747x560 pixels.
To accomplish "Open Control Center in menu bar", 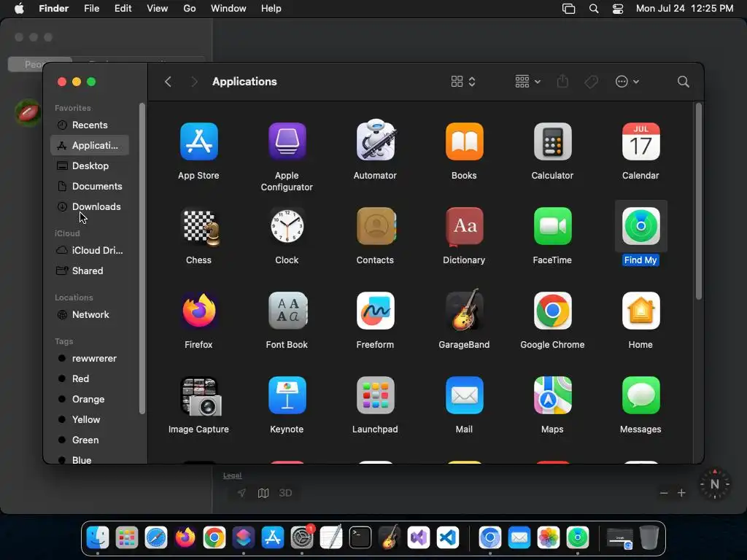I will pos(618,9).
